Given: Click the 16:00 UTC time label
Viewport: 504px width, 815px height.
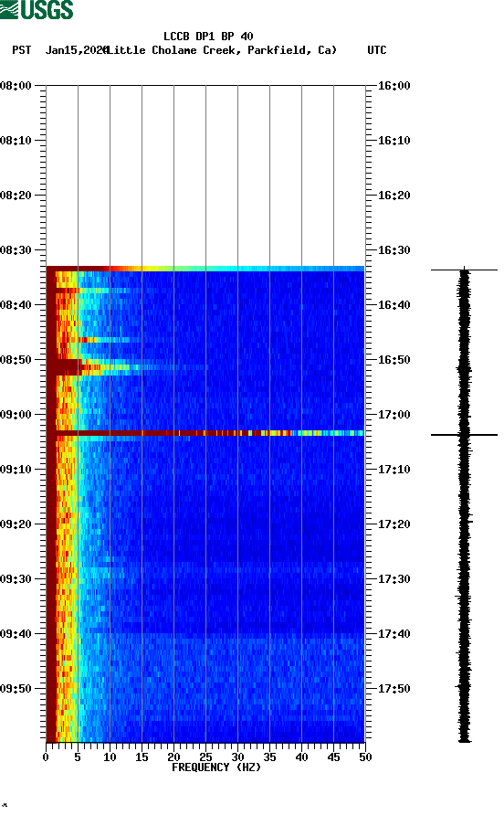Looking at the screenshot, I should [x=394, y=86].
